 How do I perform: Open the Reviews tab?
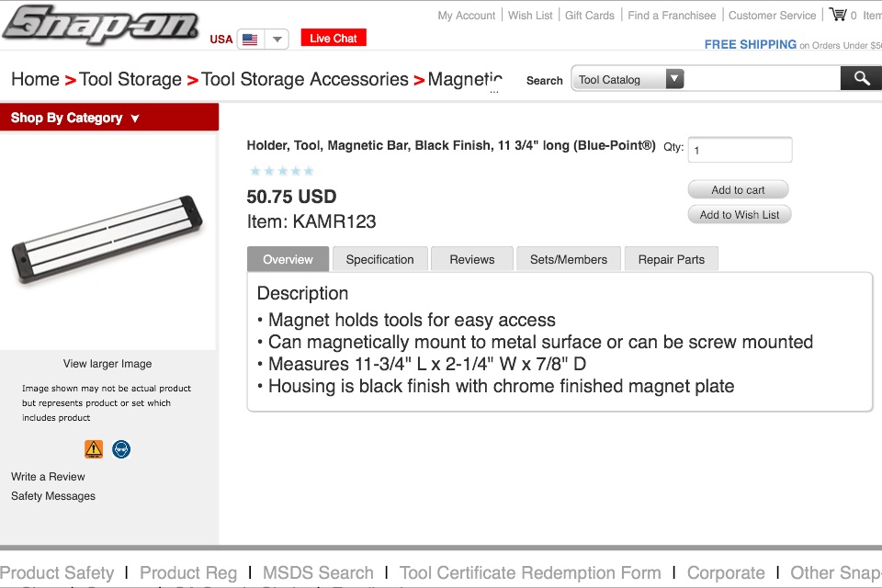click(472, 259)
